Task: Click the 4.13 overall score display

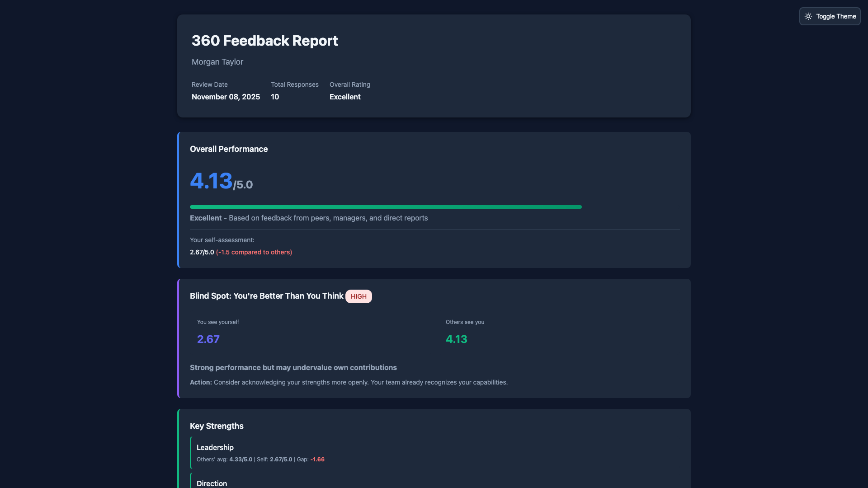Action: 211,181
